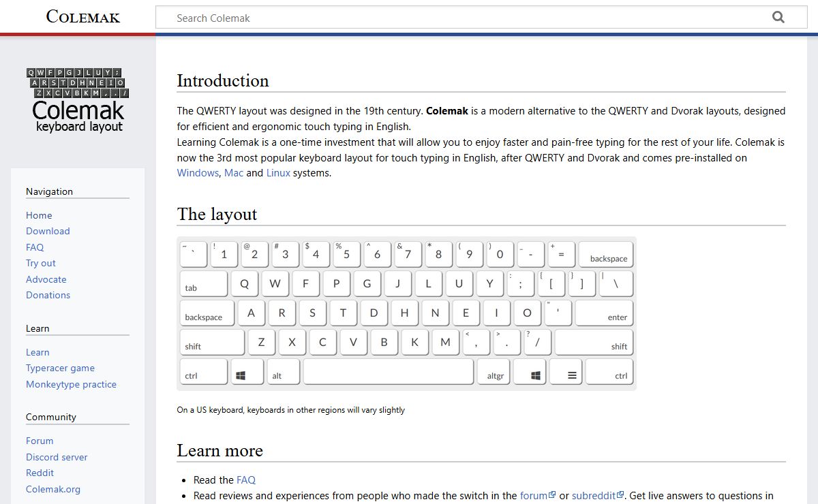Click The layout heading
The height and width of the screenshot is (504, 818).
[x=217, y=214]
